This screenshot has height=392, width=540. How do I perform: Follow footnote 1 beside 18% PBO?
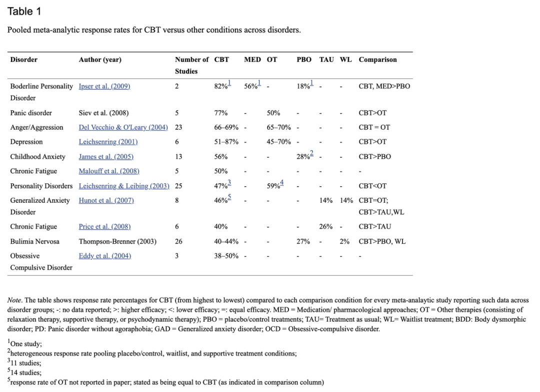(311, 83)
